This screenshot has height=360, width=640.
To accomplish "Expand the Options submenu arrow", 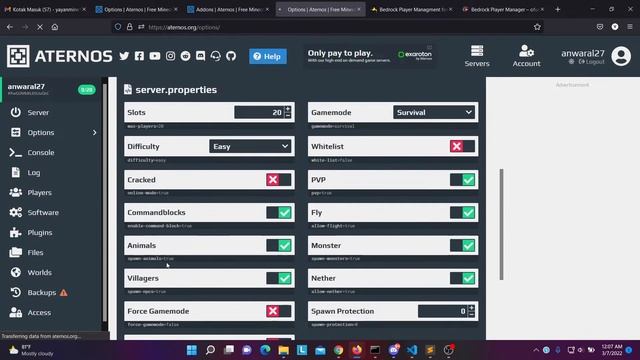I will (x=95, y=133).
